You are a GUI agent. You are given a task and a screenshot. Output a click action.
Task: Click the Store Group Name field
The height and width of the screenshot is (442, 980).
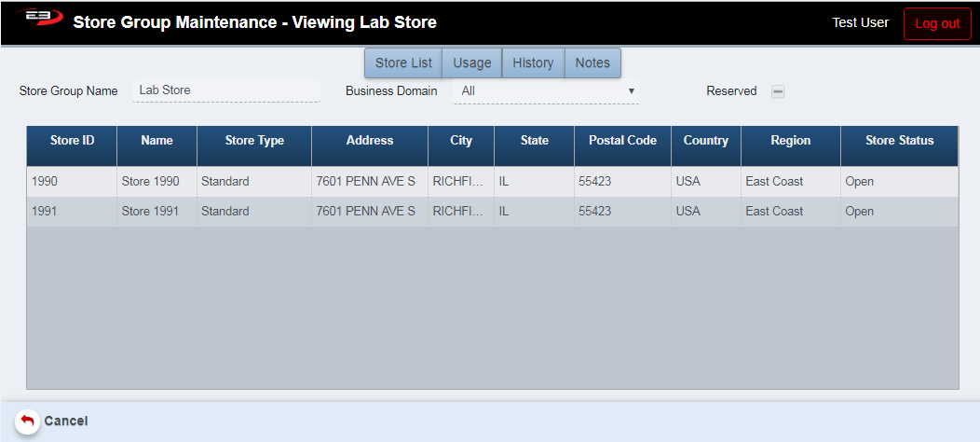225,90
